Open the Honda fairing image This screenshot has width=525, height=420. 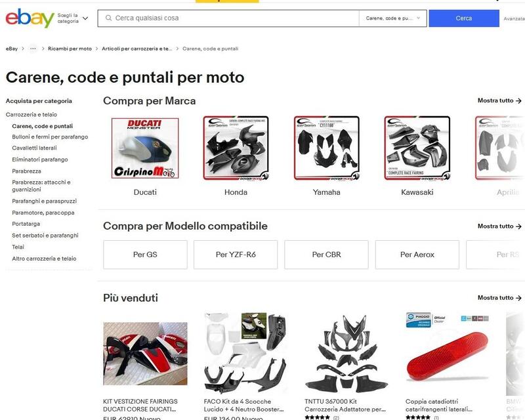click(236, 148)
